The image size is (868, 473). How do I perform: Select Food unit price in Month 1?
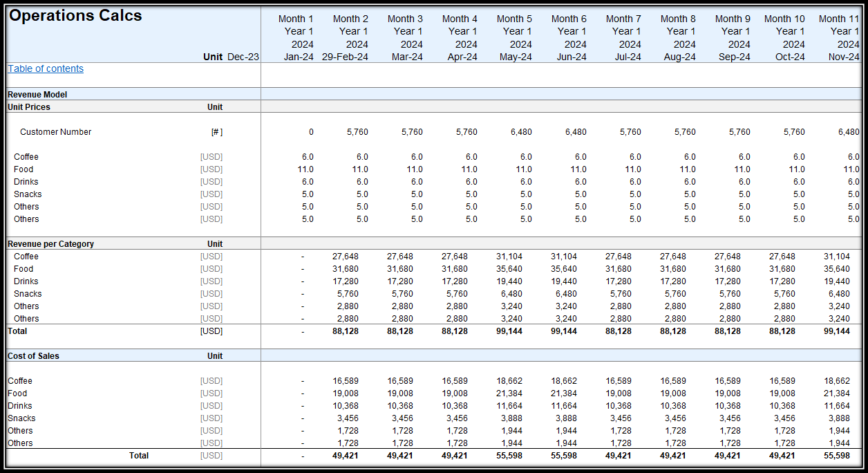click(307, 169)
